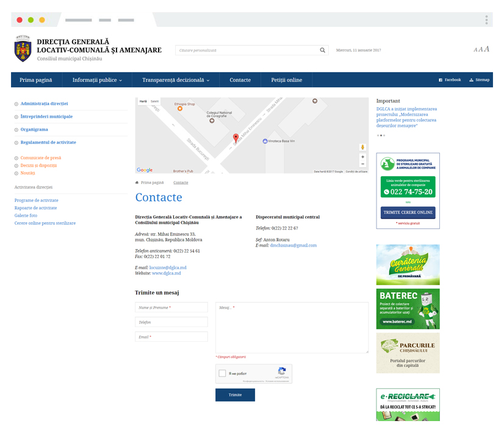Click the Ethiopia Shop map marker
This screenshot has height=440, width=504.
(x=180, y=109)
